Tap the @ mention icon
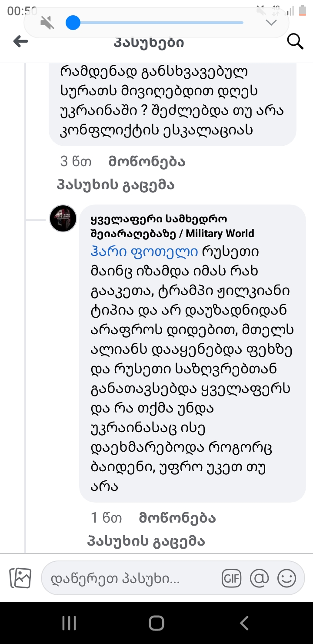Viewport: 313px width, 644px height. tap(260, 578)
